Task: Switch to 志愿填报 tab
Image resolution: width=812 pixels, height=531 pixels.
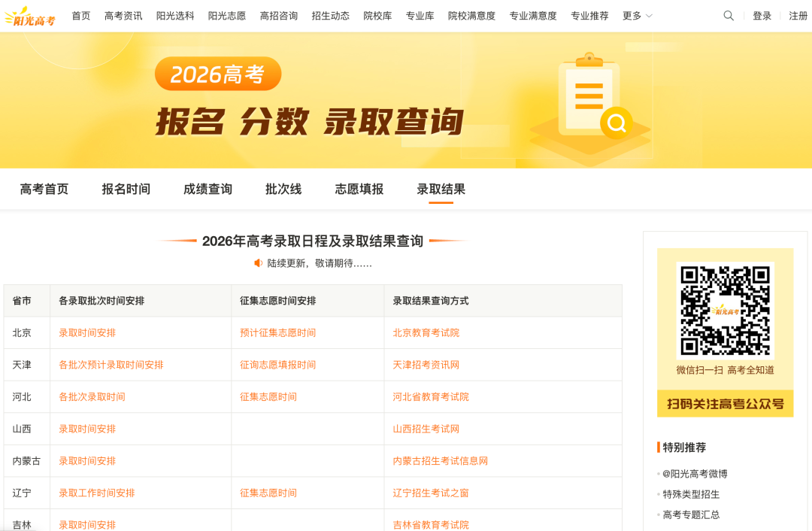Action: point(359,189)
